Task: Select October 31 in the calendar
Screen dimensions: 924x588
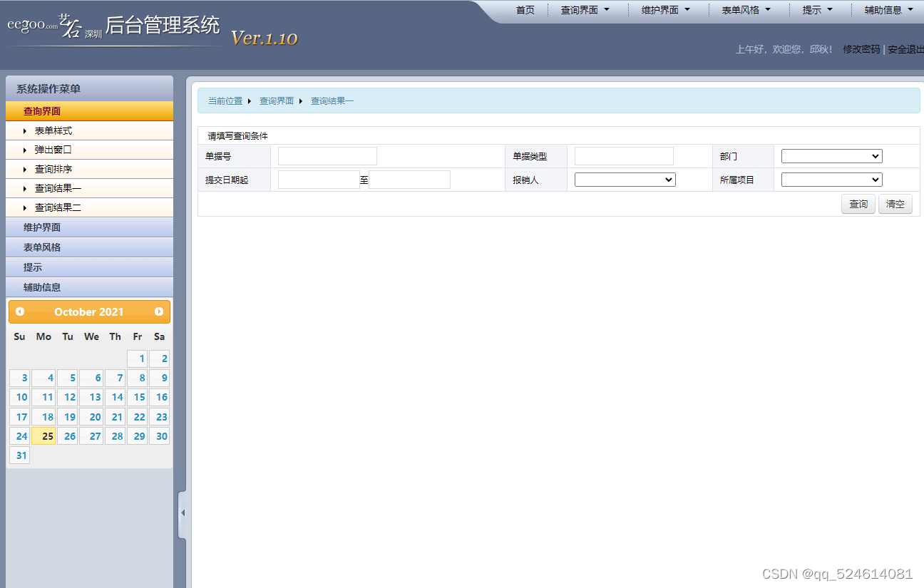Action: tap(19, 455)
